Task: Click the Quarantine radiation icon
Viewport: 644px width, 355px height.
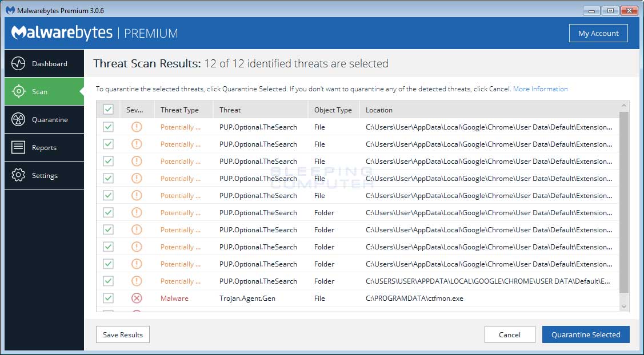Action: pyautogui.click(x=18, y=119)
